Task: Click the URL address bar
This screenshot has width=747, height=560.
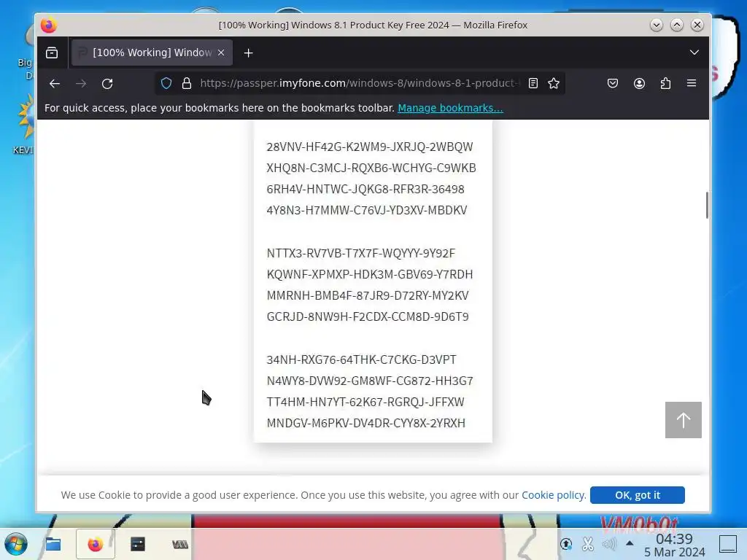Action: tap(360, 83)
